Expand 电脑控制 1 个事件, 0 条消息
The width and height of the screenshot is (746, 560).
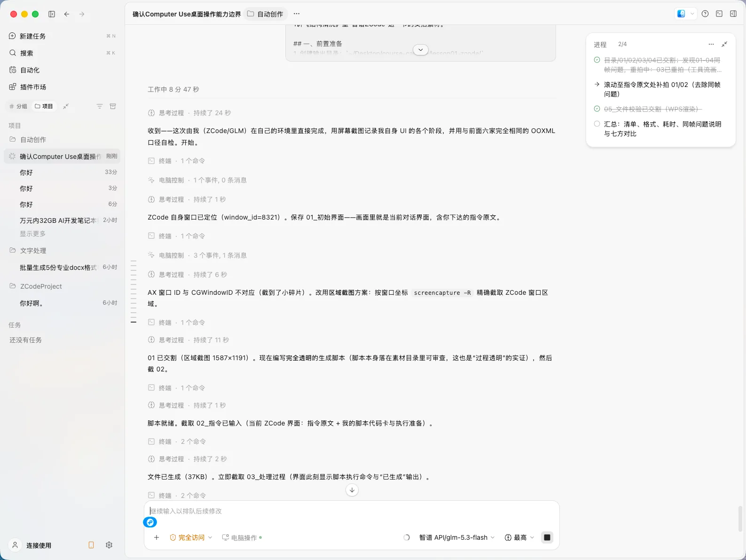(197, 180)
